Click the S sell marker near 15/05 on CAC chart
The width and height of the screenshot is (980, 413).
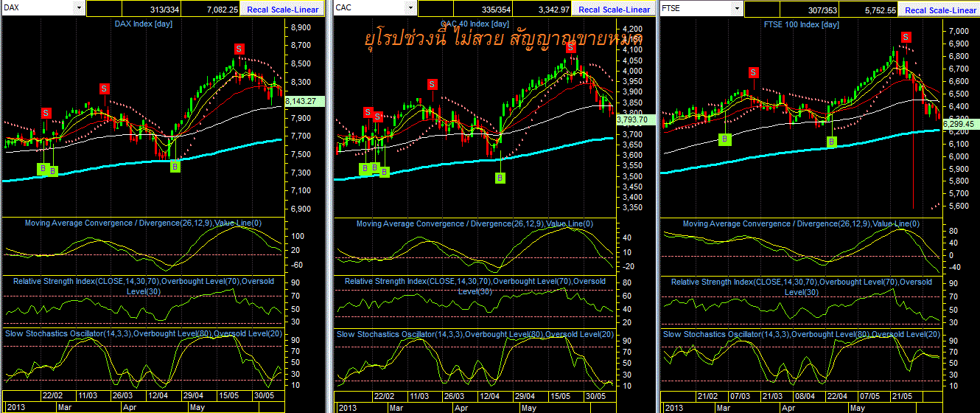tap(570, 48)
